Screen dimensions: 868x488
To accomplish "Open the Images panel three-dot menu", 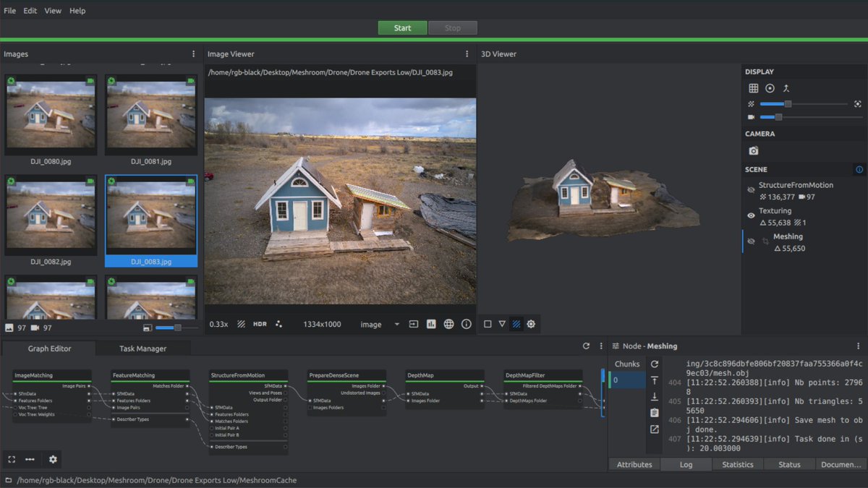I will tap(193, 54).
